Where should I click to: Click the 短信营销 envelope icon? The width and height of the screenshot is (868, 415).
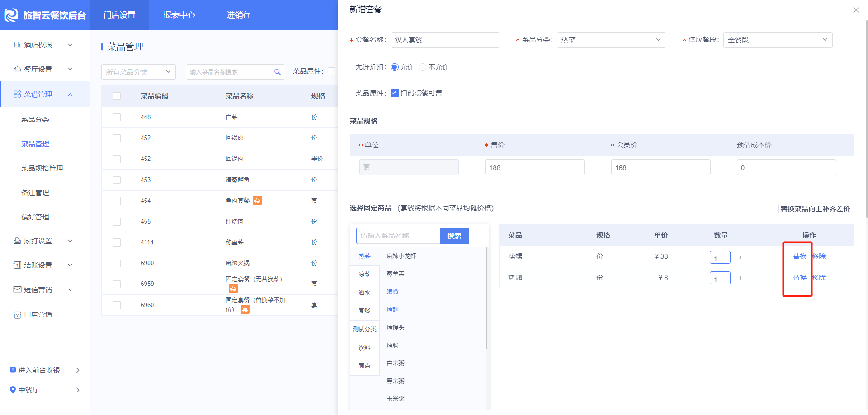[17, 289]
